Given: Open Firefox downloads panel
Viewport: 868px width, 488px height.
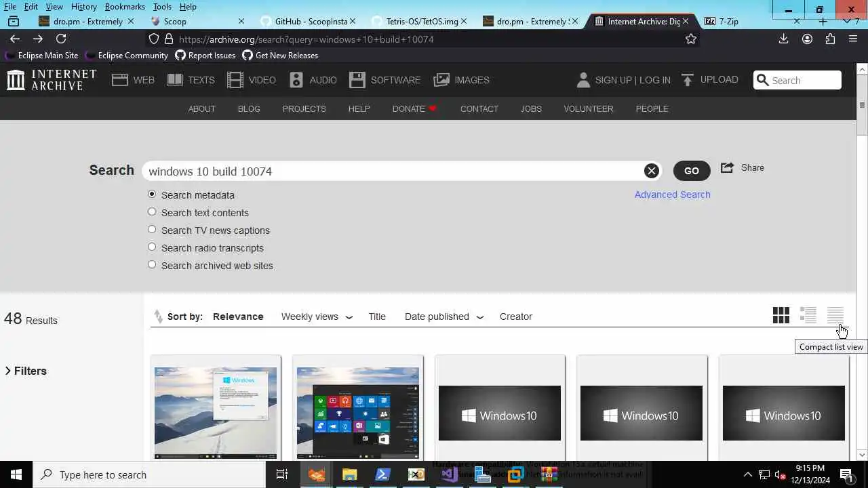Looking at the screenshot, I should click(784, 39).
